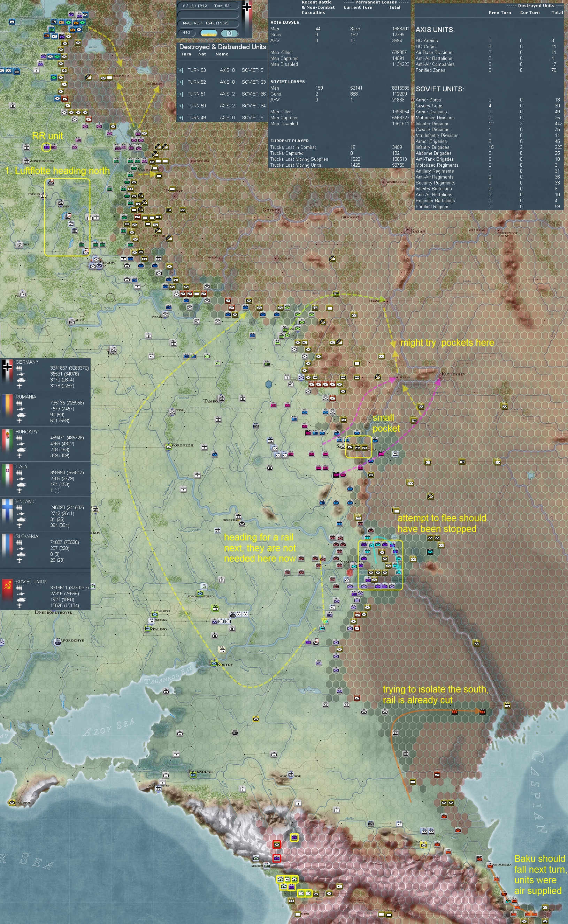Click the 493 admin points pill

[187, 33]
